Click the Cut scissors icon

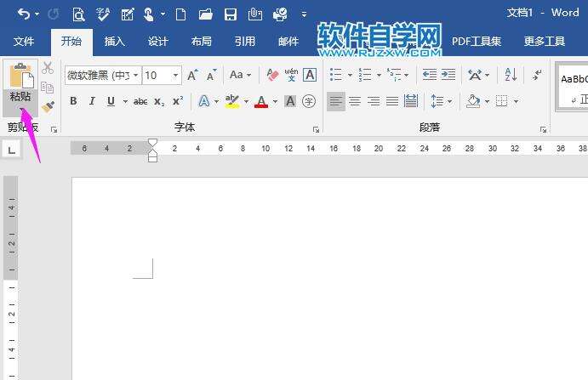click(x=48, y=68)
